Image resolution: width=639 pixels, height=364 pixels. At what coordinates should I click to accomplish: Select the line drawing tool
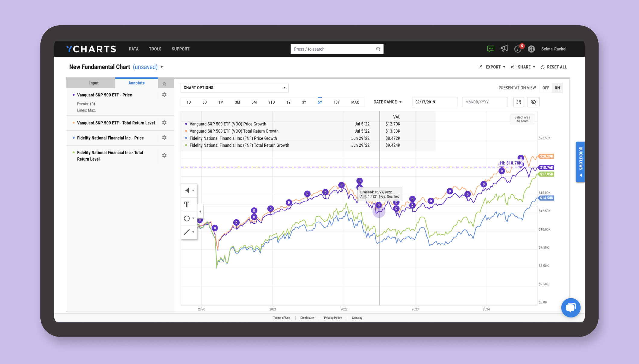coord(187,232)
